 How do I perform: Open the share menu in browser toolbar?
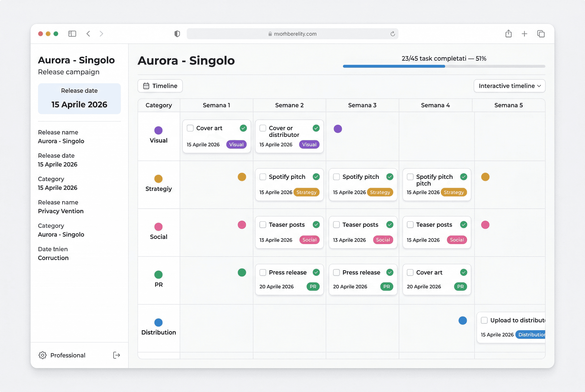508,34
